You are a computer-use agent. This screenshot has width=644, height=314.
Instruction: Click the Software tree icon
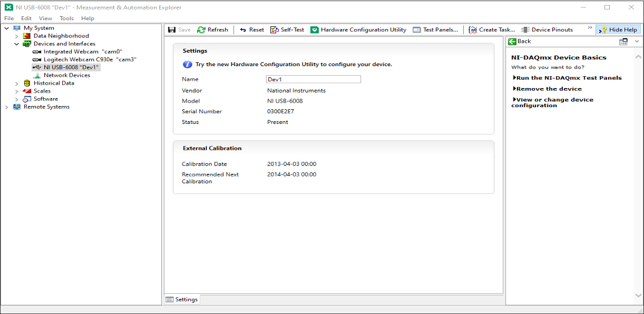pos(27,99)
